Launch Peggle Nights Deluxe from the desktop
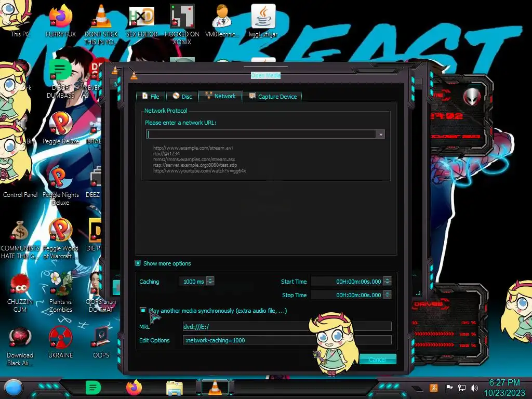Image resolution: width=532 pixels, height=399 pixels. click(60, 185)
